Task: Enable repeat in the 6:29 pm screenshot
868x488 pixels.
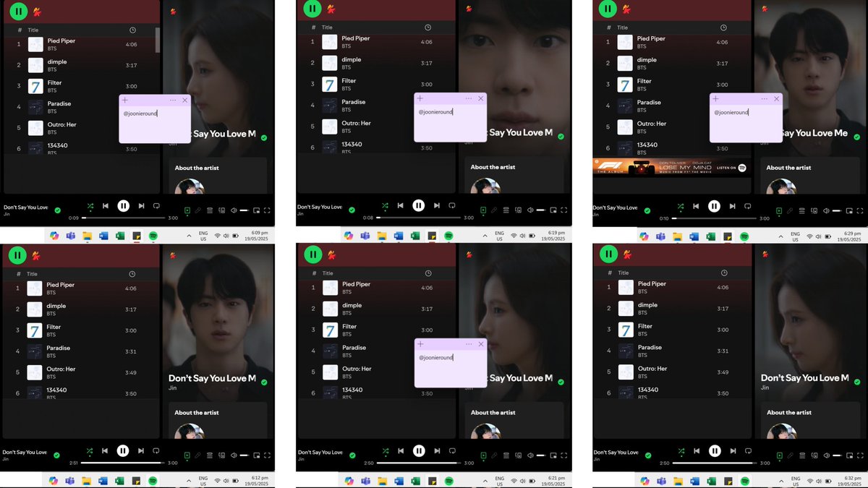Action: tap(747, 205)
